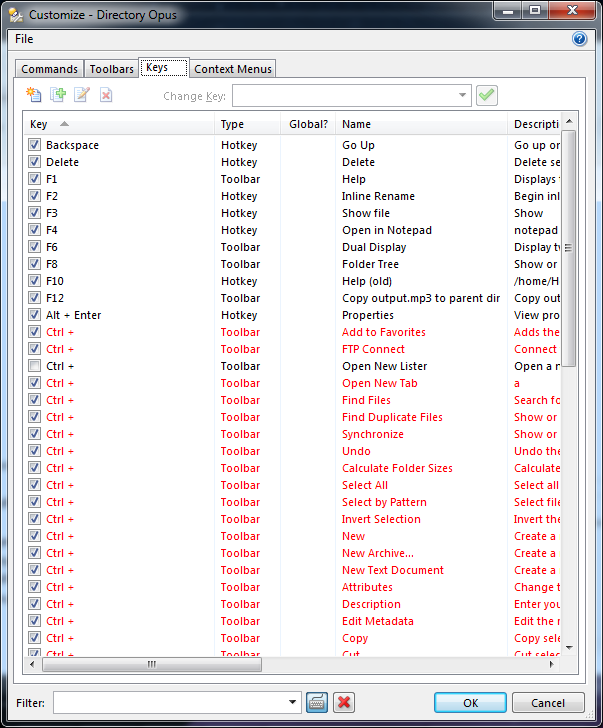Image resolution: width=603 pixels, height=728 pixels.
Task: Select the New Archive... row
Action: point(292,553)
